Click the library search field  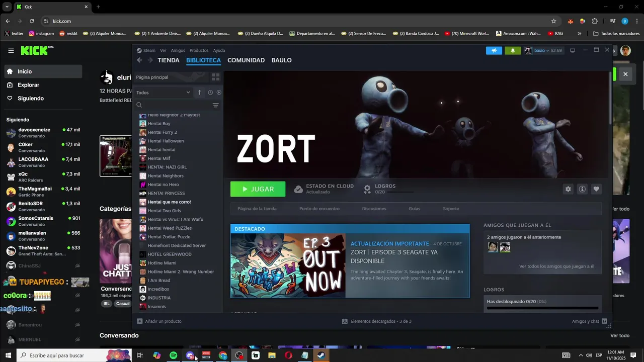pos(173,105)
